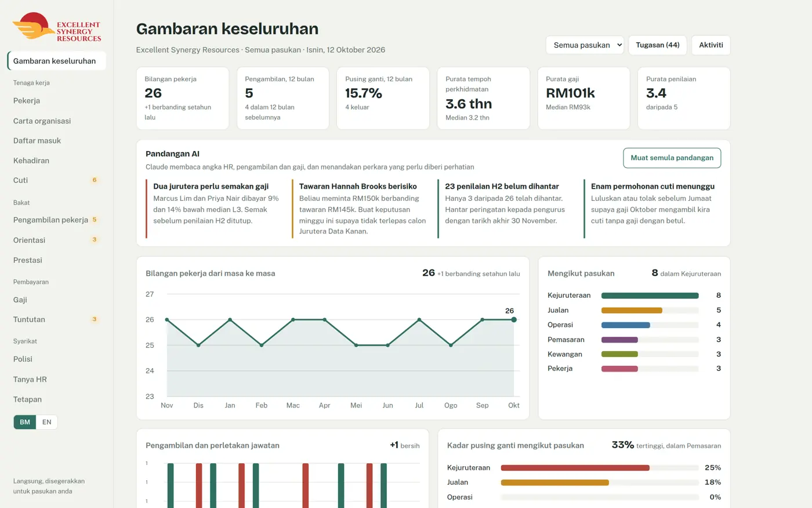Open Tetapan settings
Screen dimensions: 812x508
[x=56, y=399]
